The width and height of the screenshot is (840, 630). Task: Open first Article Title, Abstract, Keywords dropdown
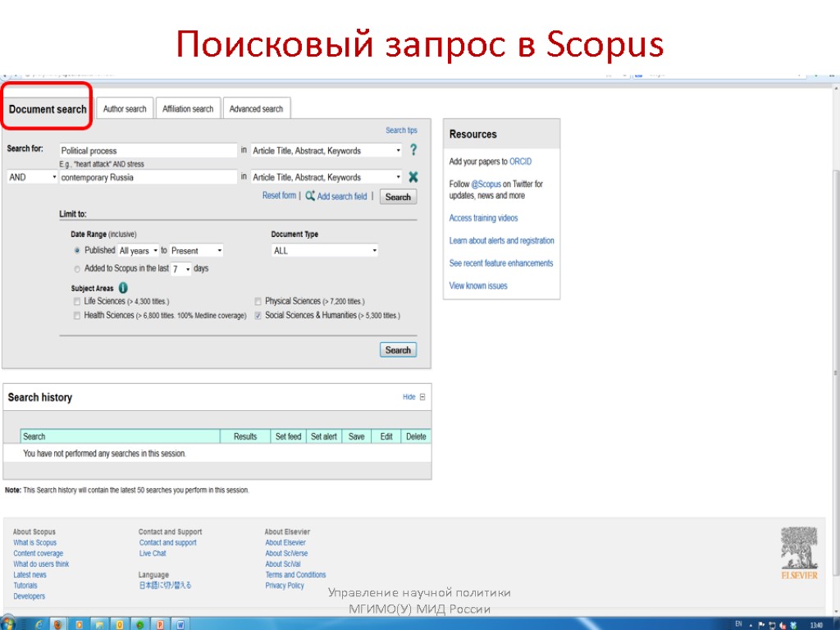(x=326, y=151)
